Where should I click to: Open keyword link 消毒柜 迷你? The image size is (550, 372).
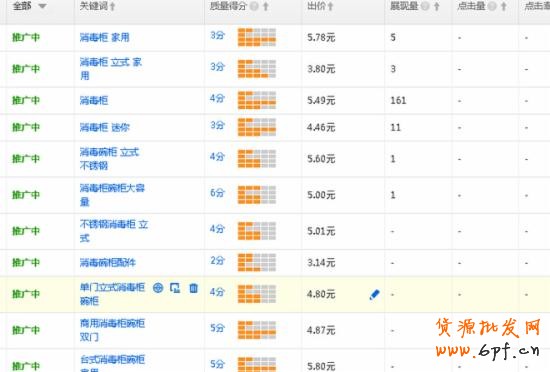[x=105, y=127]
